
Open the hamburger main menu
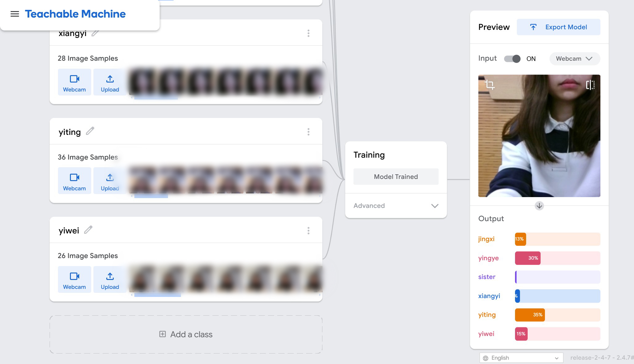point(14,14)
